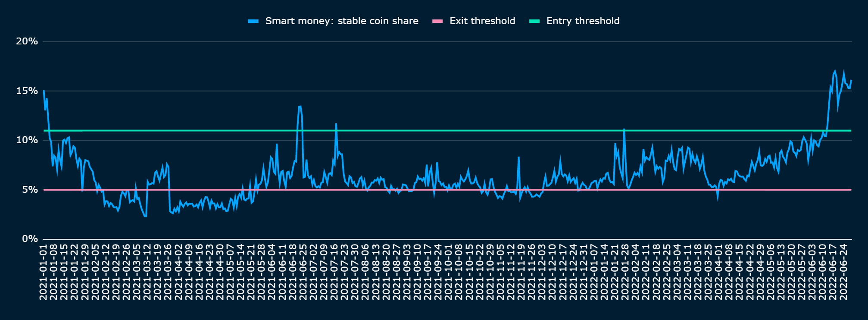Image resolution: width=868 pixels, height=320 pixels.
Task: Click the blue line's peak above entry threshold in late June 2021
Action: pyautogui.click(x=300, y=106)
